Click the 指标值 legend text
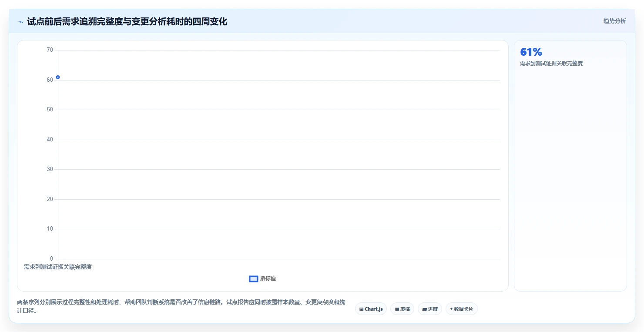This screenshot has width=644, height=332. coord(268,278)
